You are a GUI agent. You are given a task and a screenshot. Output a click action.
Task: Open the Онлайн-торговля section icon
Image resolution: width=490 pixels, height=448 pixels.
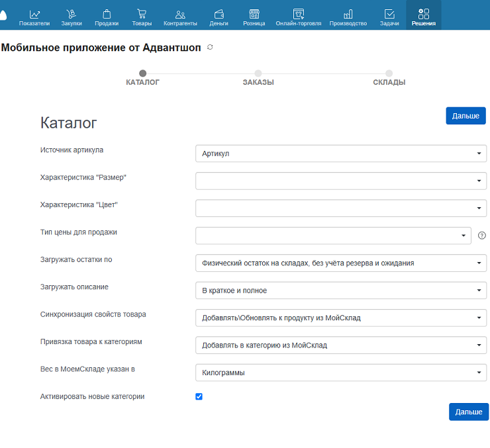point(299,15)
